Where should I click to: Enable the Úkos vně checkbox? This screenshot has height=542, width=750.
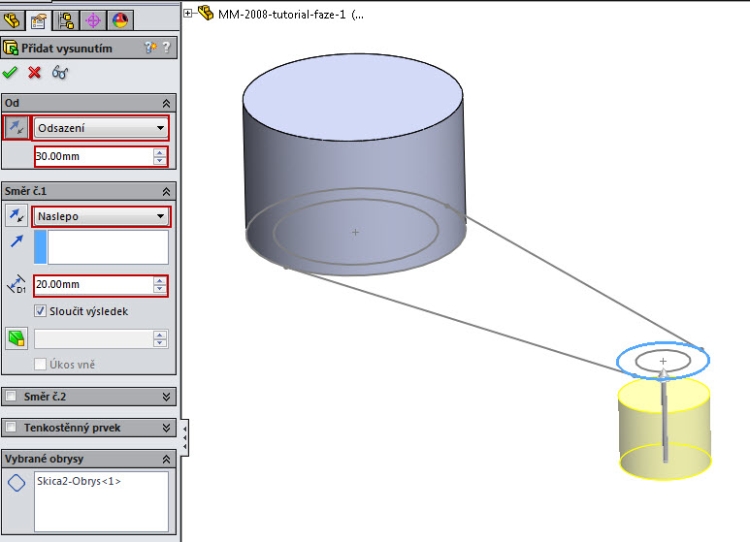pos(41,365)
